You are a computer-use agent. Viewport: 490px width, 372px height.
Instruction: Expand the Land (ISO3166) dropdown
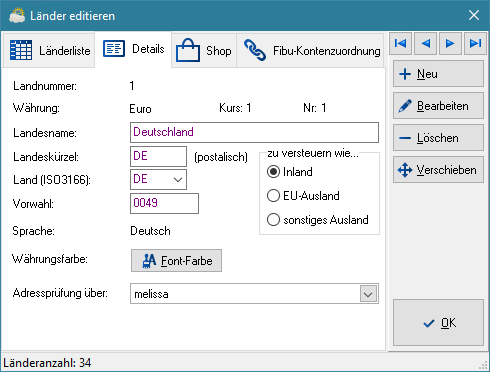pos(178,179)
